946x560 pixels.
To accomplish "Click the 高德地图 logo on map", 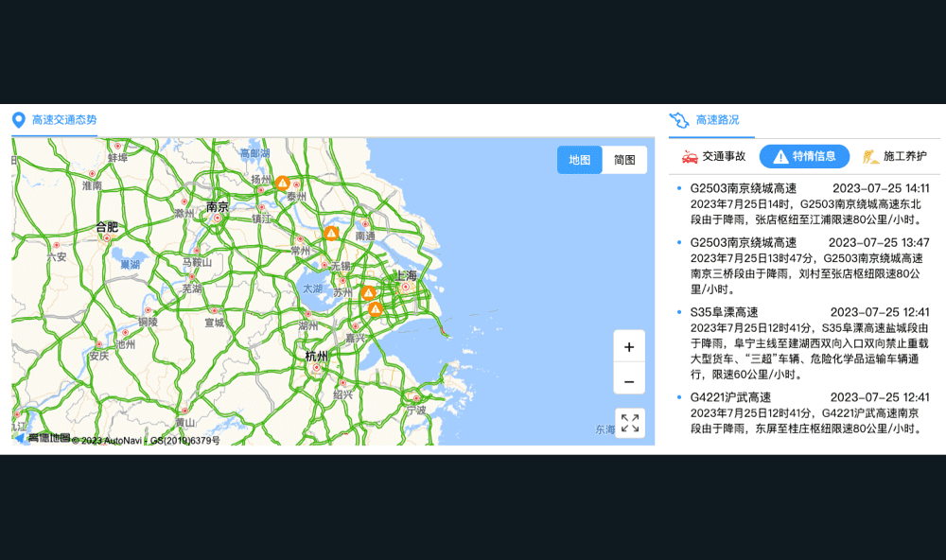I will point(43,438).
